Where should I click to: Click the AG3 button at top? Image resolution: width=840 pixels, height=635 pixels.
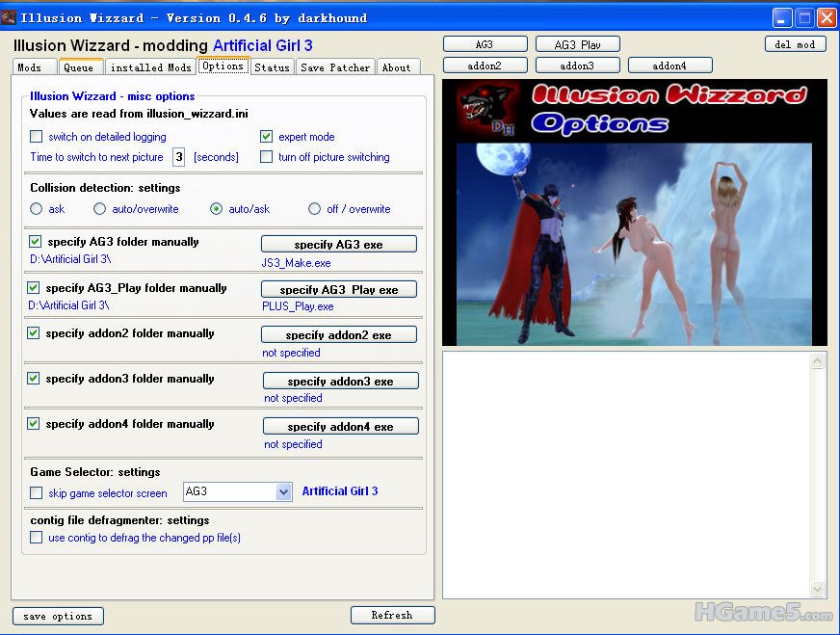(x=486, y=44)
